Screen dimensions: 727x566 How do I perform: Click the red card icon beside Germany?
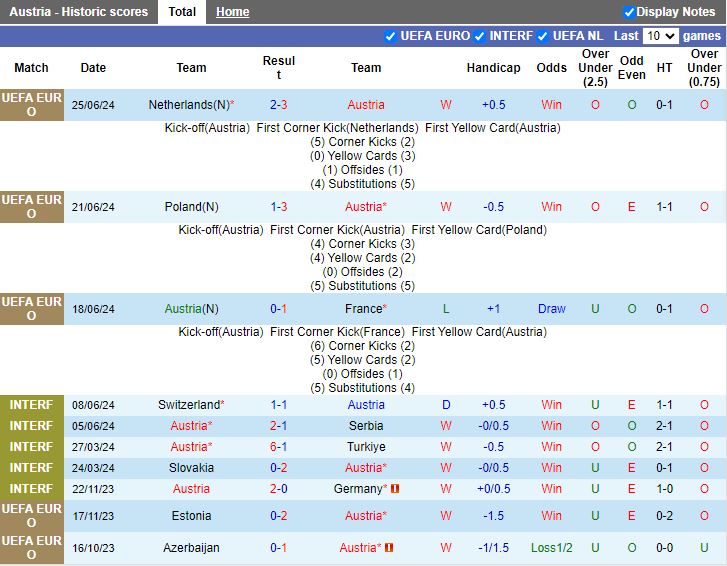(395, 489)
